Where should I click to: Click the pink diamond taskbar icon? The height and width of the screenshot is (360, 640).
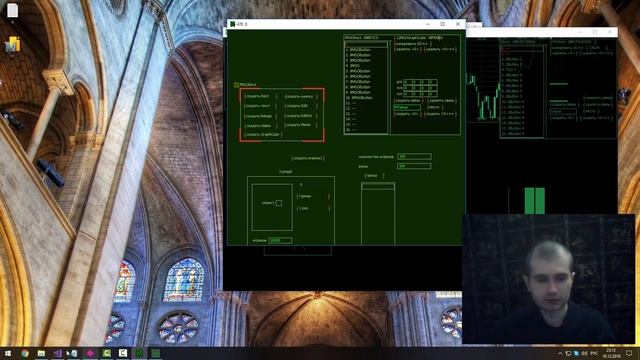(x=90, y=353)
